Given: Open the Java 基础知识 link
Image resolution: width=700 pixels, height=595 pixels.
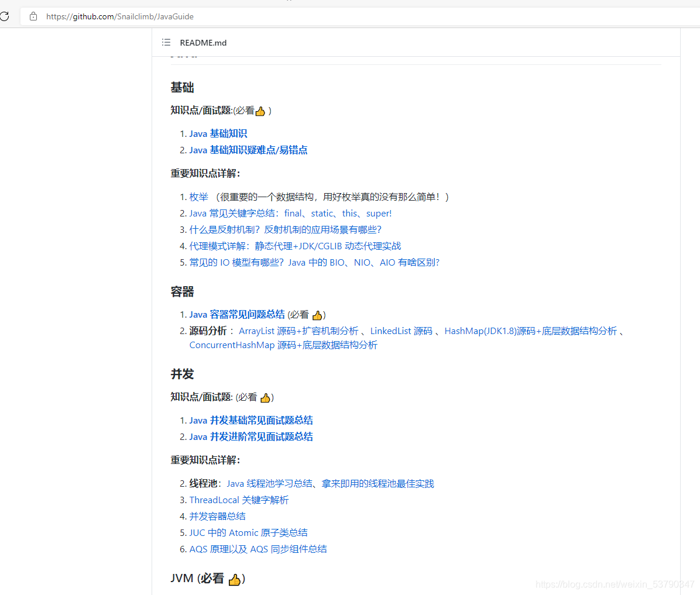Looking at the screenshot, I should 217,133.
